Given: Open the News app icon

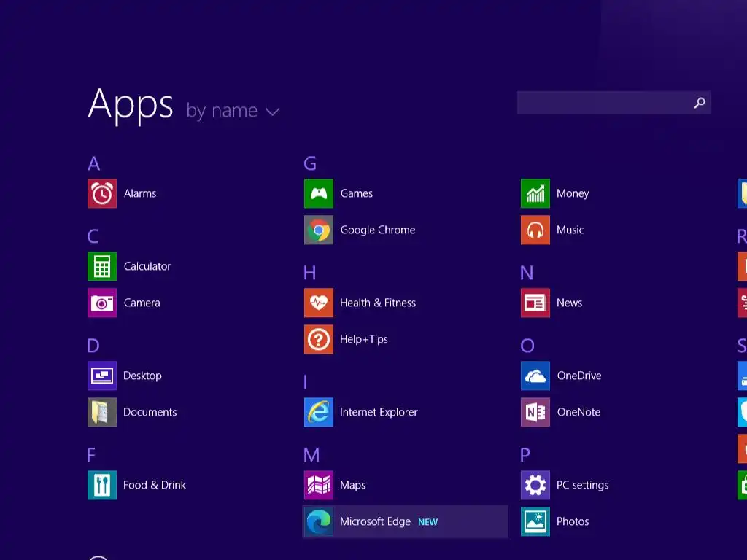Looking at the screenshot, I should point(535,303).
